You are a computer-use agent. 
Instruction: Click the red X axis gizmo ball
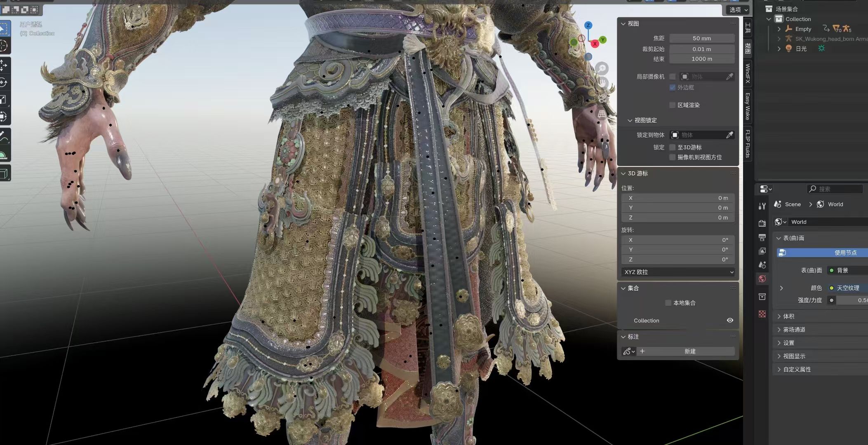click(595, 43)
